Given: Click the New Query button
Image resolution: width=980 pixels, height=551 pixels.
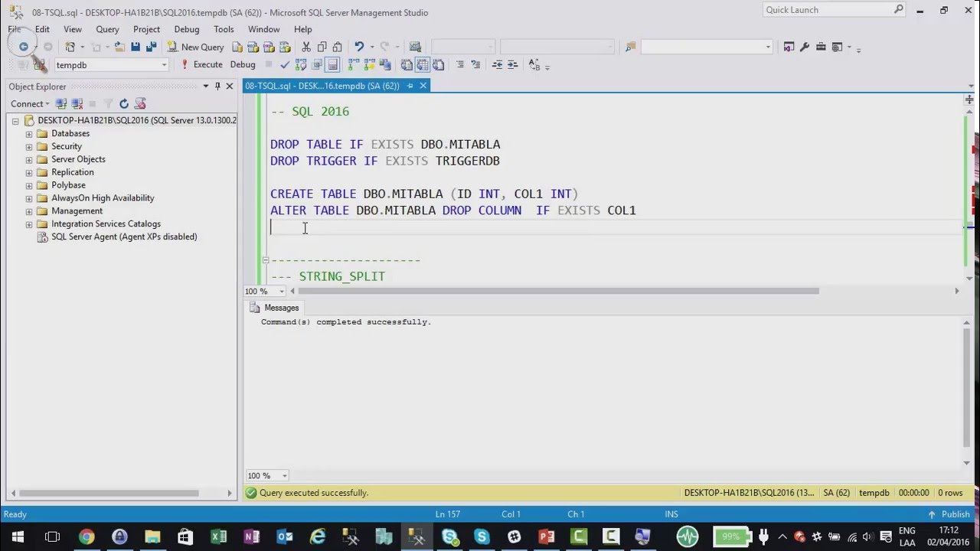Looking at the screenshot, I should pyautogui.click(x=195, y=47).
